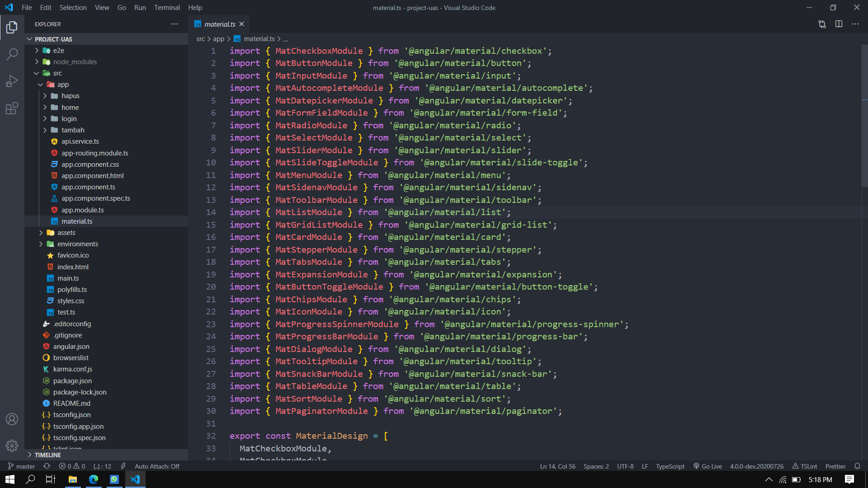Open the File menu
The width and height of the screenshot is (868, 488).
(x=27, y=8)
